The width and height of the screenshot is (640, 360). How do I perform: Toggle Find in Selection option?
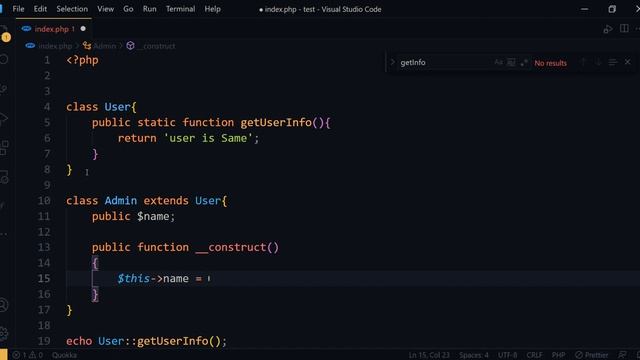[x=613, y=62]
